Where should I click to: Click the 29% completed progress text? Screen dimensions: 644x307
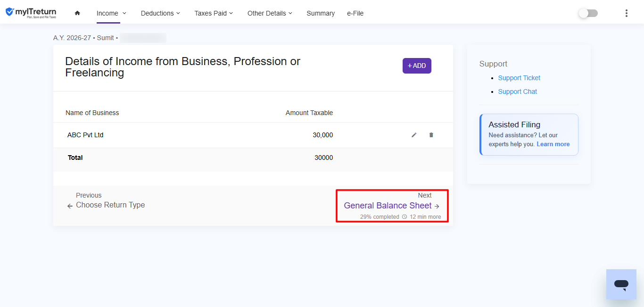(x=380, y=217)
